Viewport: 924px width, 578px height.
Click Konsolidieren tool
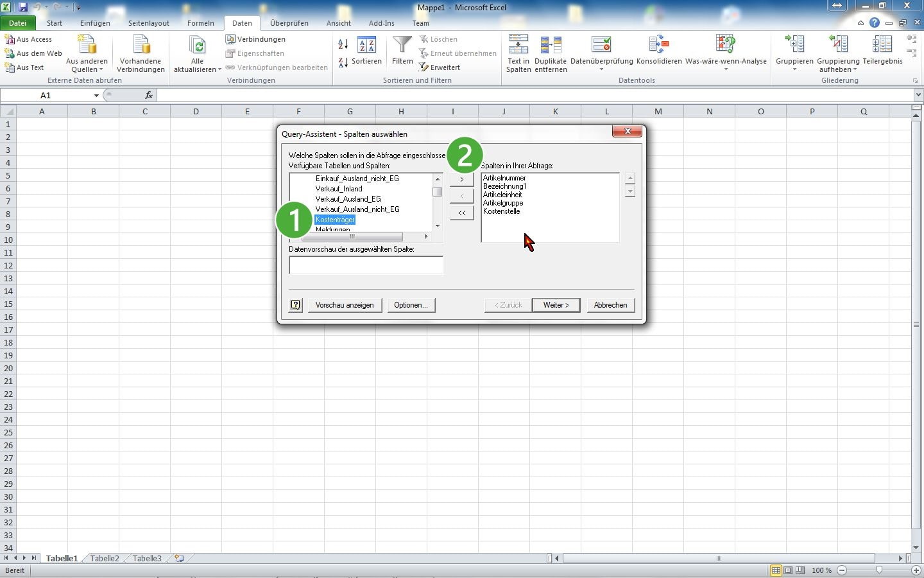[x=659, y=51]
